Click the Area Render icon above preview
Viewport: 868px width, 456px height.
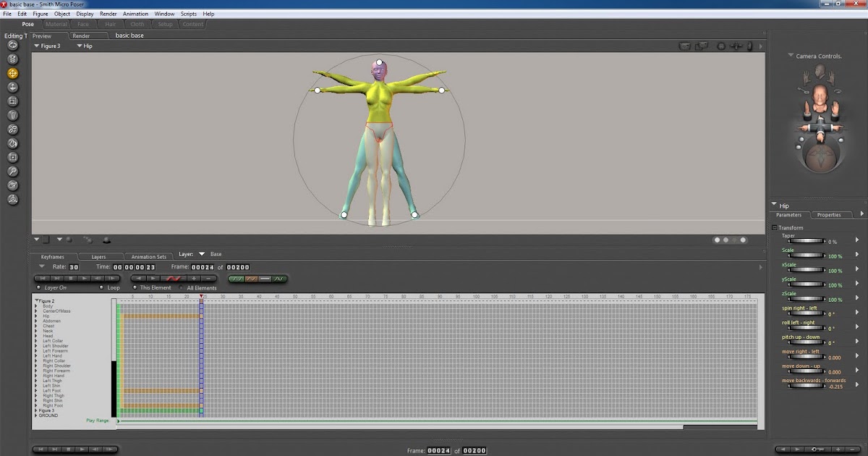point(701,46)
